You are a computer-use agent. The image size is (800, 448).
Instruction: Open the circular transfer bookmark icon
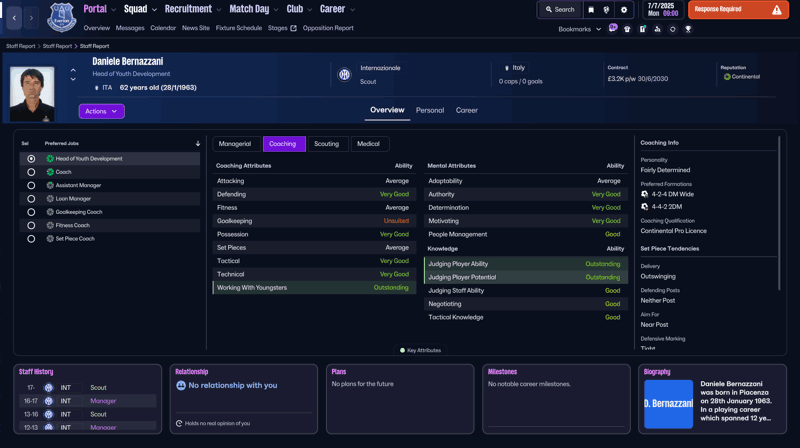pyautogui.click(x=672, y=29)
